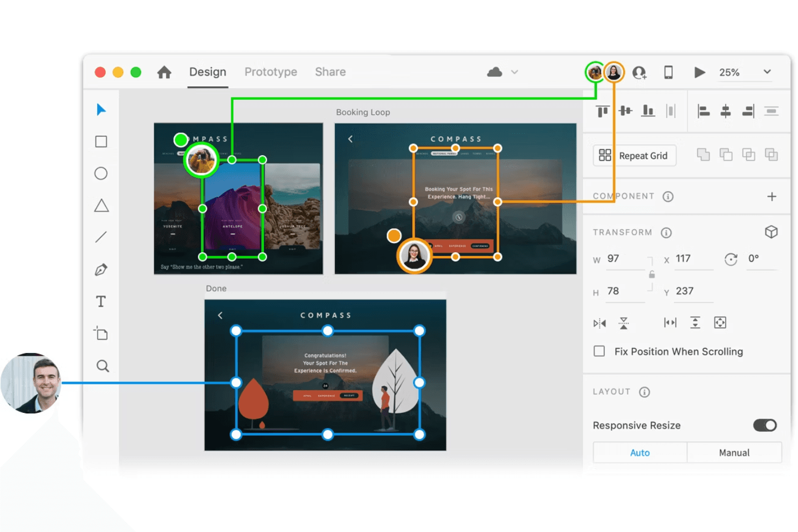
Task: Align selection to left edge
Action: [703, 112]
